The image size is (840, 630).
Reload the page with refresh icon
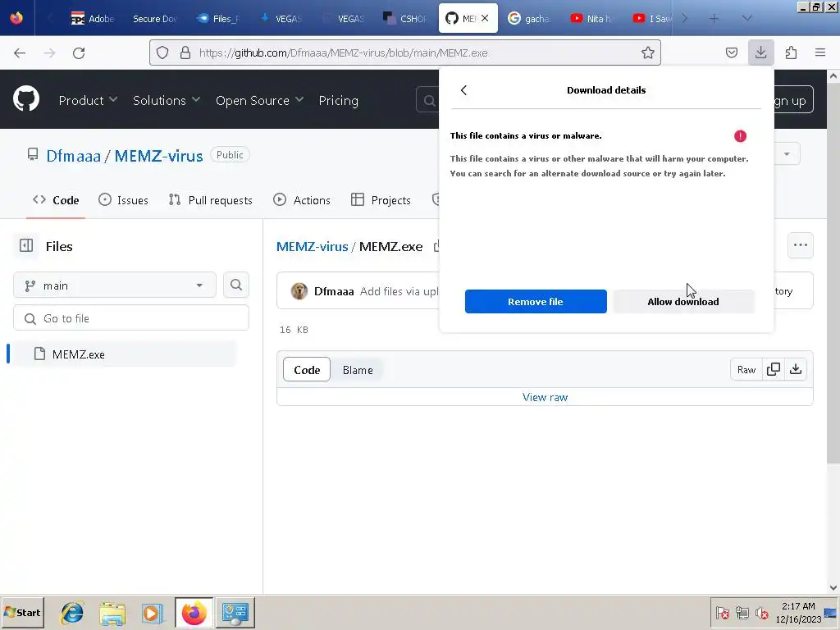pos(79,52)
